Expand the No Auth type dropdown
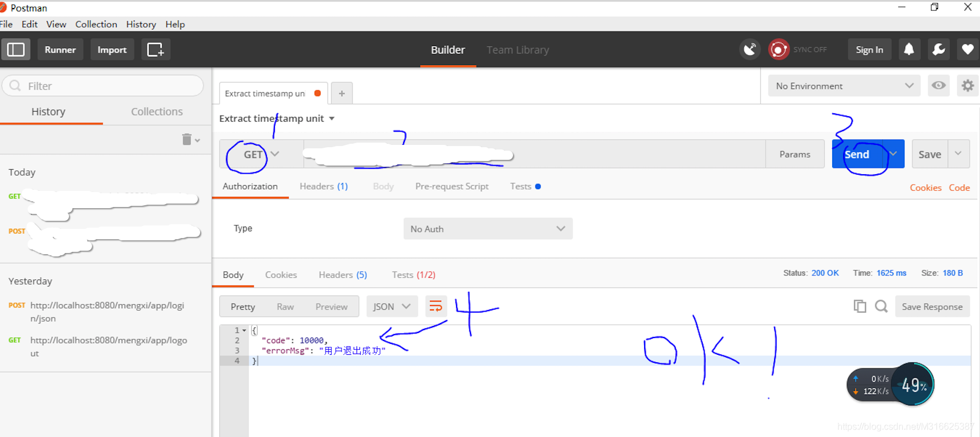The height and width of the screenshot is (437, 980). pyautogui.click(x=488, y=229)
